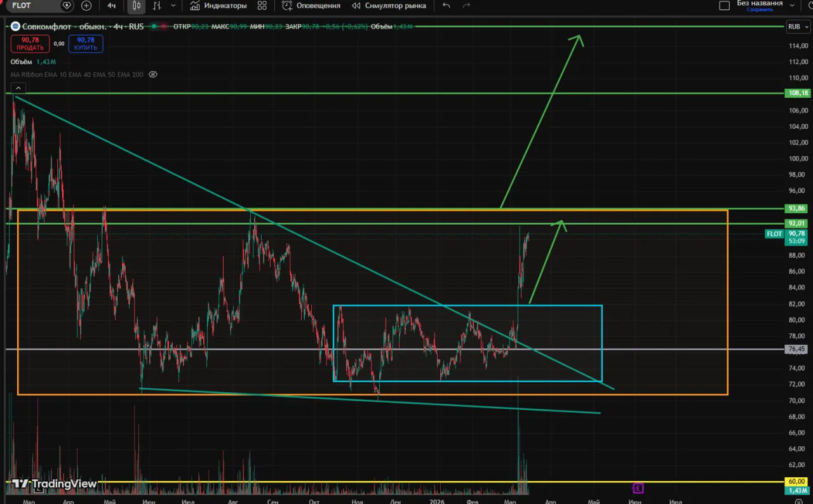Click the red ПРОДАТЬ sell button
Image resolution: width=813 pixels, height=504 pixels.
tap(30, 44)
